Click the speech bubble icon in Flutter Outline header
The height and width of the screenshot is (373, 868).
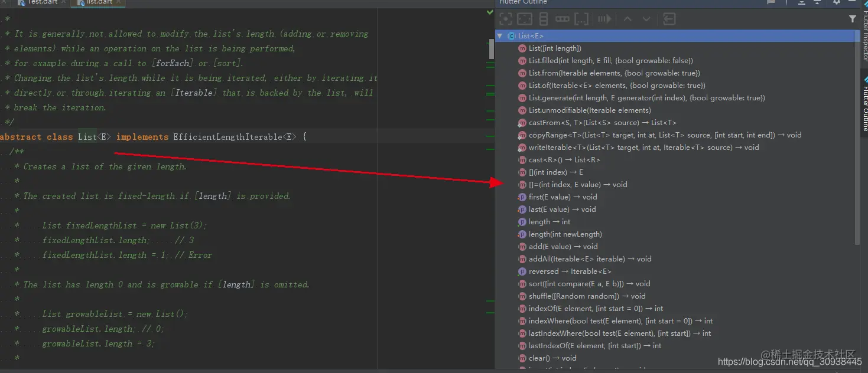[771, 2]
